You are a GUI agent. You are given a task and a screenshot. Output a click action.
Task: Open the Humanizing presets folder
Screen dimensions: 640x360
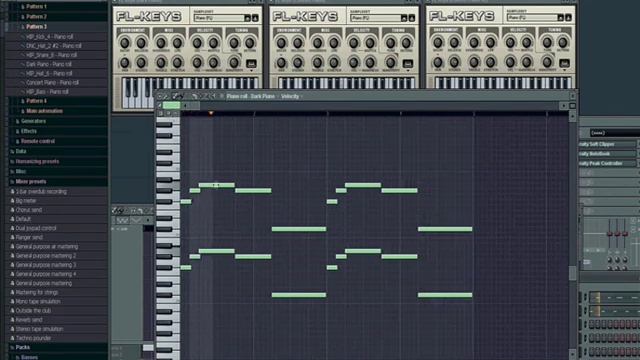[x=37, y=162]
